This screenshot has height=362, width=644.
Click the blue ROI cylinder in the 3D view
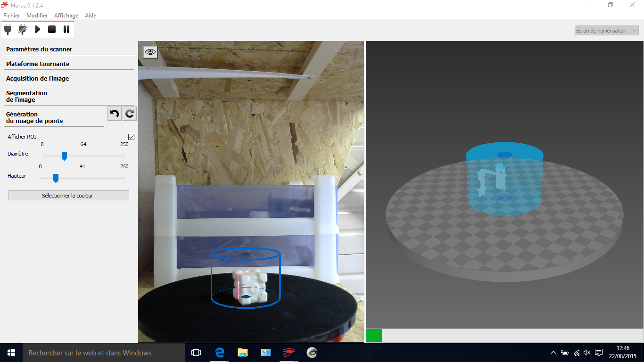[x=504, y=179]
